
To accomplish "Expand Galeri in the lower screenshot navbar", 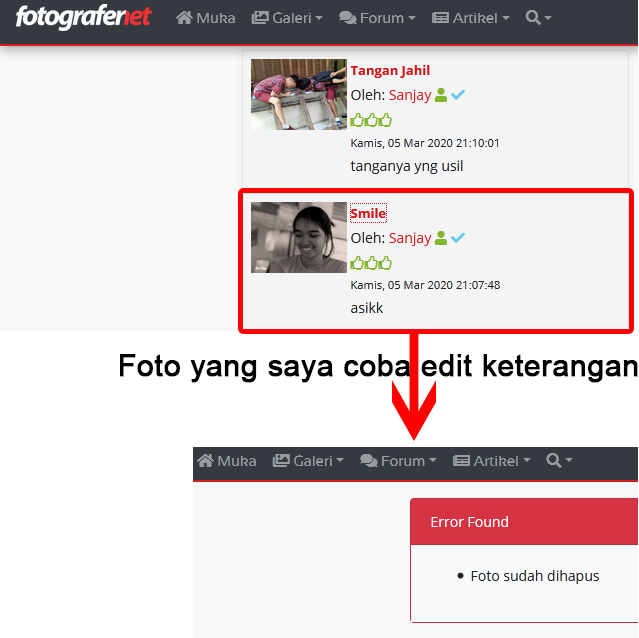I will point(308,461).
